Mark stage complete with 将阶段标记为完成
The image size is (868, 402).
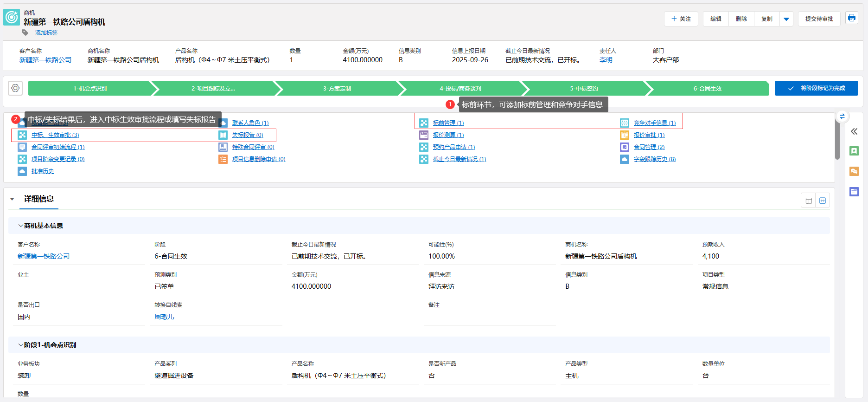(816, 88)
